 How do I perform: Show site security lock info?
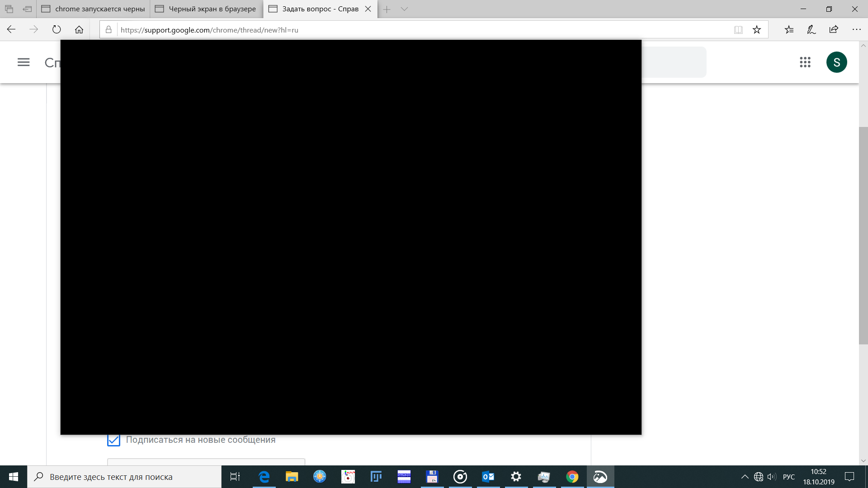pyautogui.click(x=108, y=30)
